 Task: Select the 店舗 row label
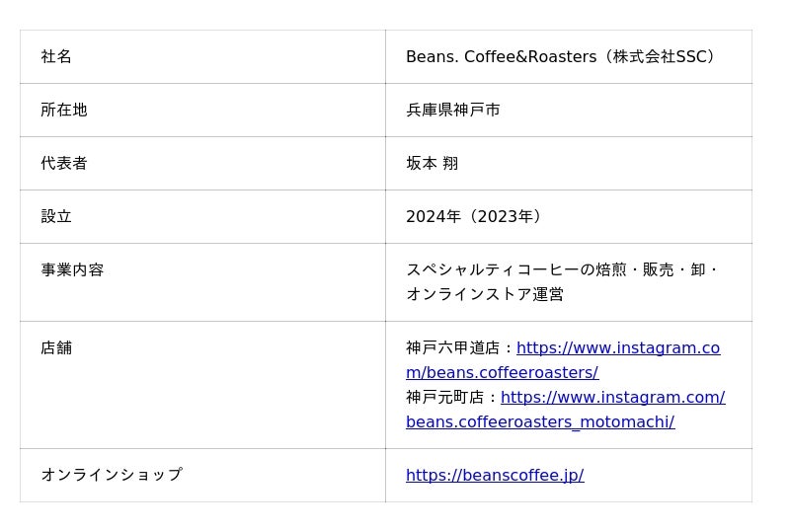[56, 348]
